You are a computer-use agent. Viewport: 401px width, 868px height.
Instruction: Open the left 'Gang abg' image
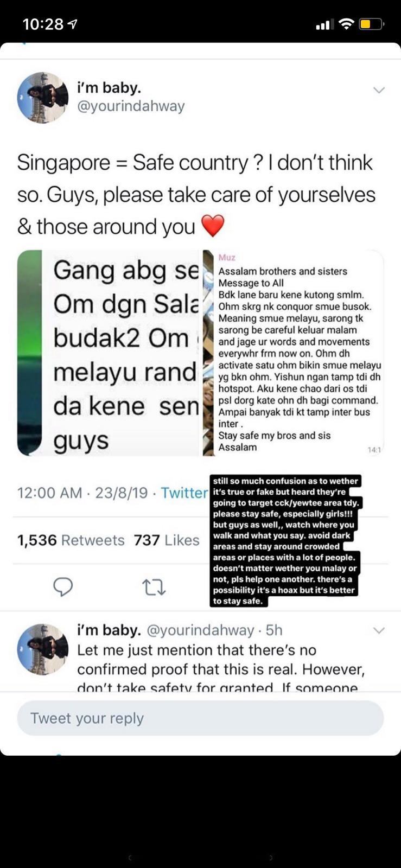(109, 353)
